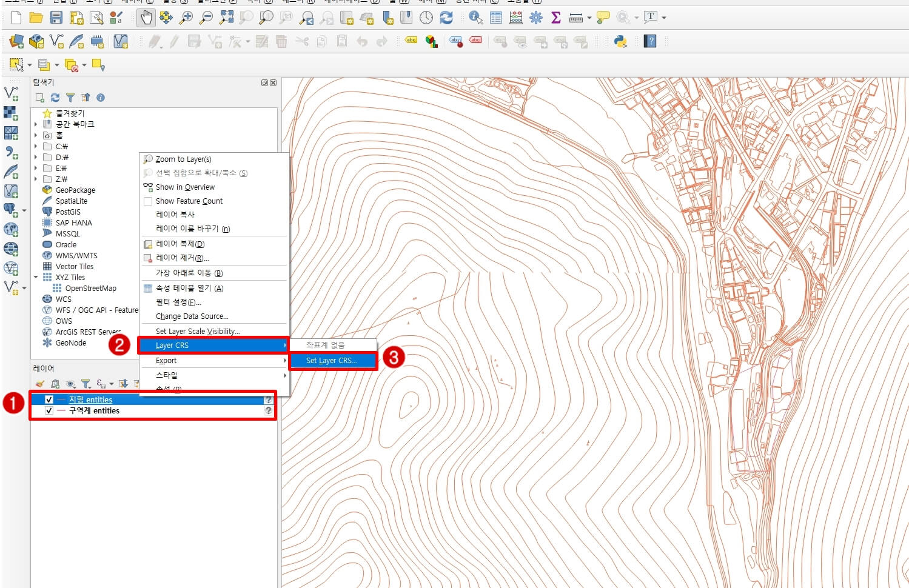
Task: Open the Processing Toolbox gear icon
Action: tap(536, 18)
